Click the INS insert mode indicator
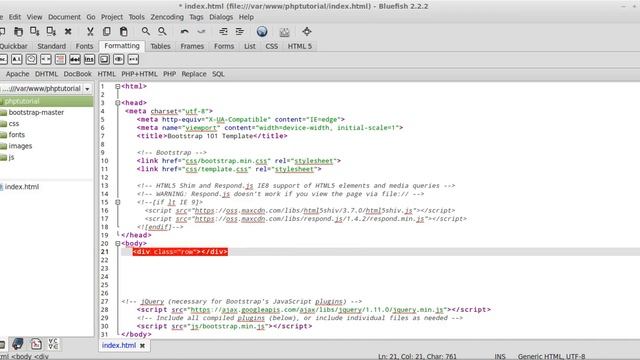The image size is (640, 360). pos(500,356)
